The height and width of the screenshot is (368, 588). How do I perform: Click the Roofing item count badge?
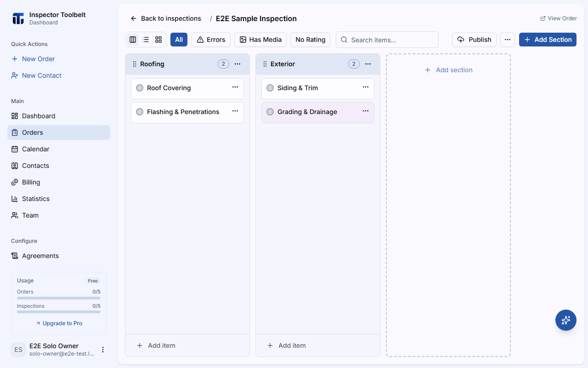[223, 64]
